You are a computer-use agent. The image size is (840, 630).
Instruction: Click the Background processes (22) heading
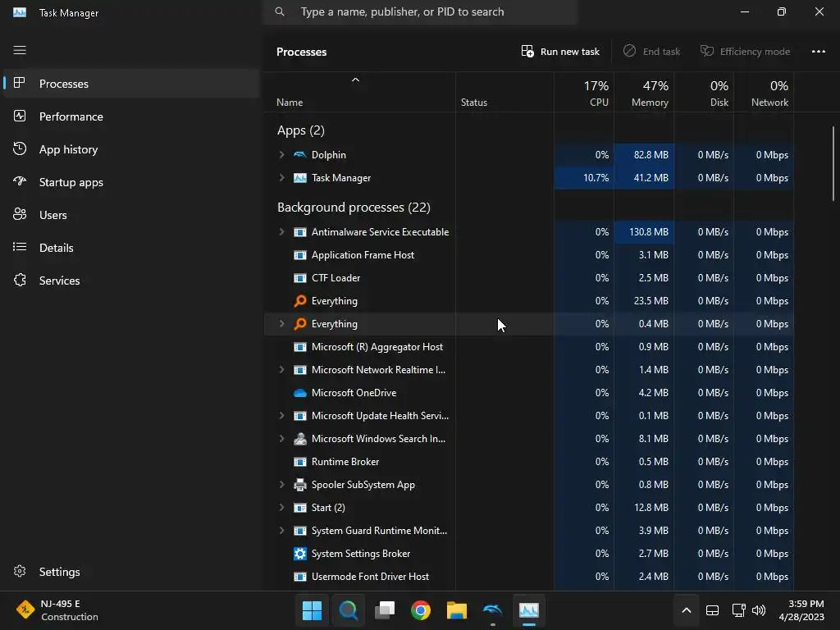click(x=354, y=208)
